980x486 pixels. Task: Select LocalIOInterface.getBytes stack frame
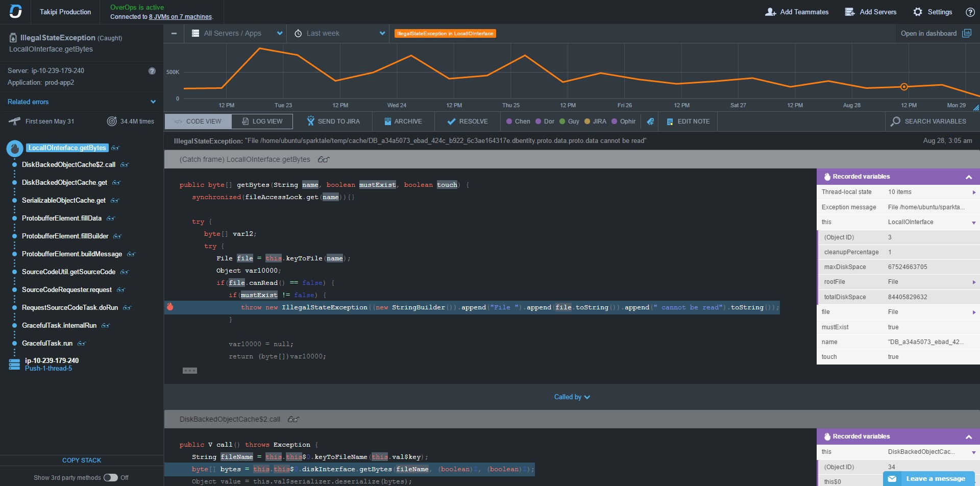(x=67, y=148)
